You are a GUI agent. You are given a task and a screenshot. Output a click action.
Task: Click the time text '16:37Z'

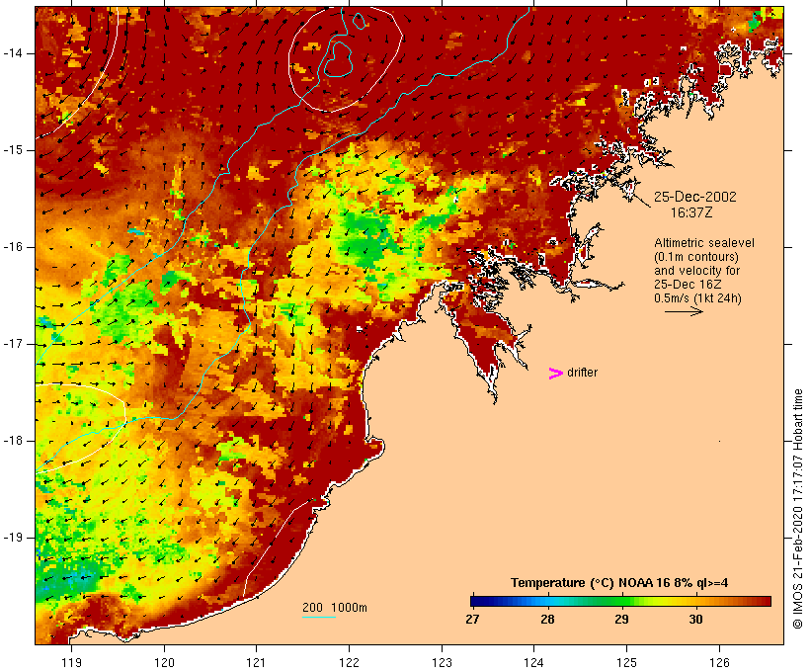[691, 212]
